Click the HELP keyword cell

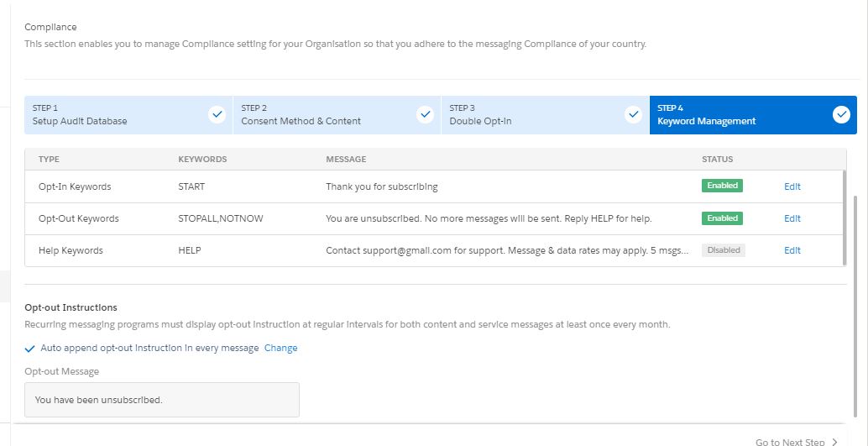pyautogui.click(x=190, y=250)
